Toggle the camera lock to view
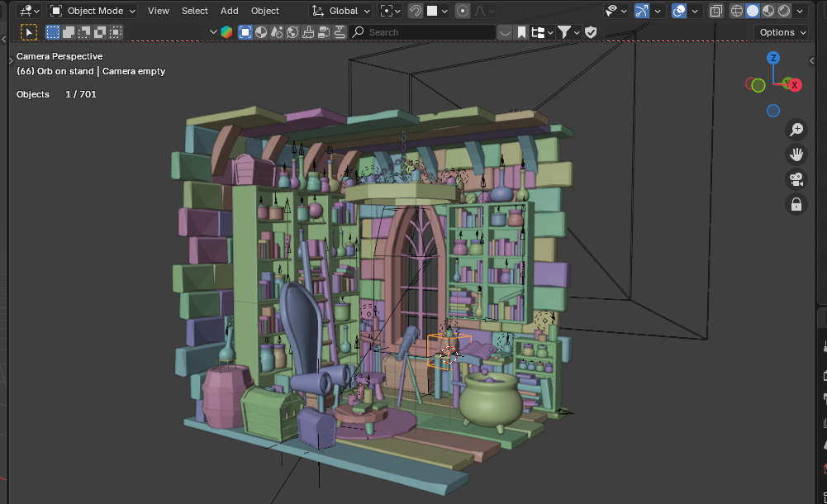Screen dimensions: 827x504 796,204
